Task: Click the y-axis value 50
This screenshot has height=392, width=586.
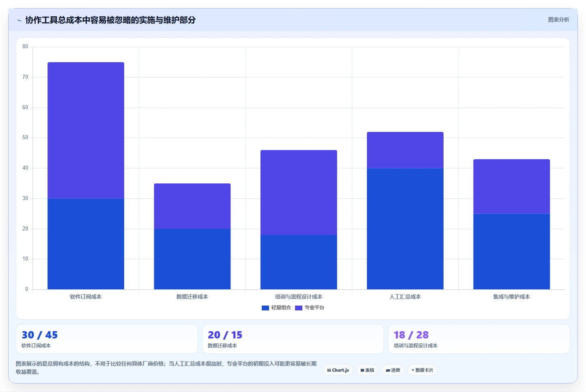Action: point(25,138)
